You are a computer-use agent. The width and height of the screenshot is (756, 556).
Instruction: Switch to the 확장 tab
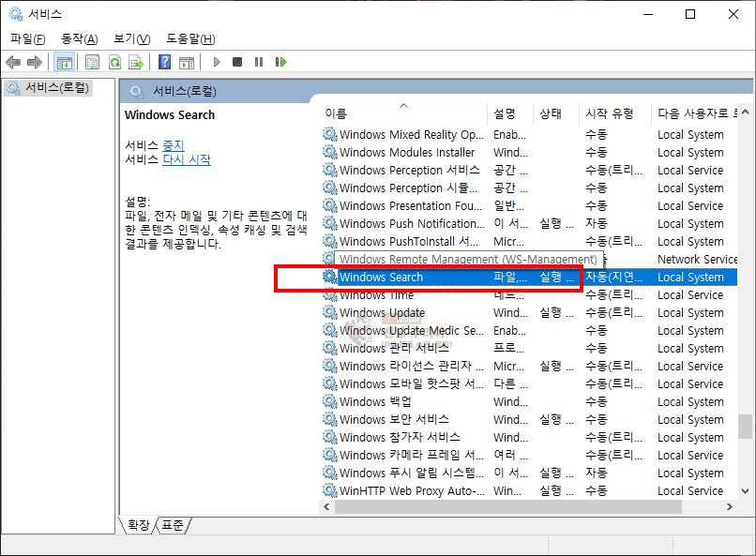pos(139,525)
